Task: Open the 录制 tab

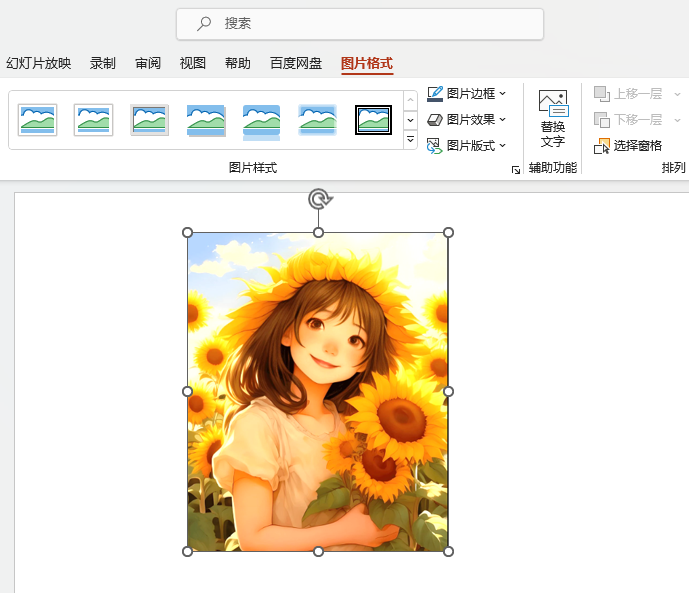Action: pyautogui.click(x=102, y=63)
